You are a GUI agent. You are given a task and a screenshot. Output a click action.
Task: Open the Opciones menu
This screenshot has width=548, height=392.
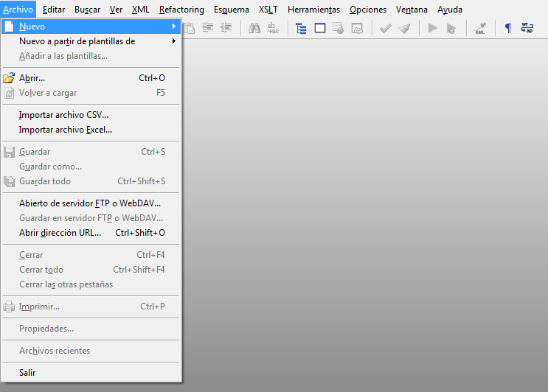[368, 10]
